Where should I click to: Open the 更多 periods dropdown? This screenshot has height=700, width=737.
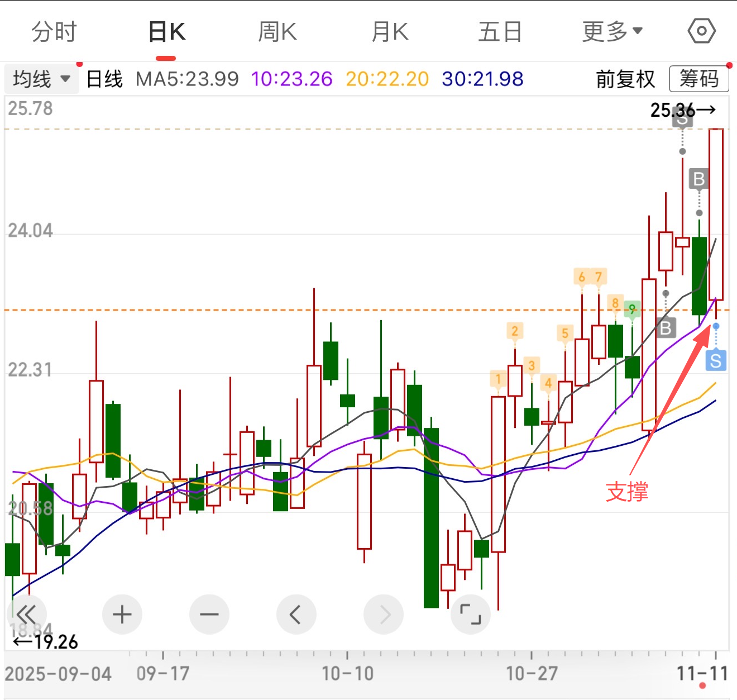click(x=612, y=32)
